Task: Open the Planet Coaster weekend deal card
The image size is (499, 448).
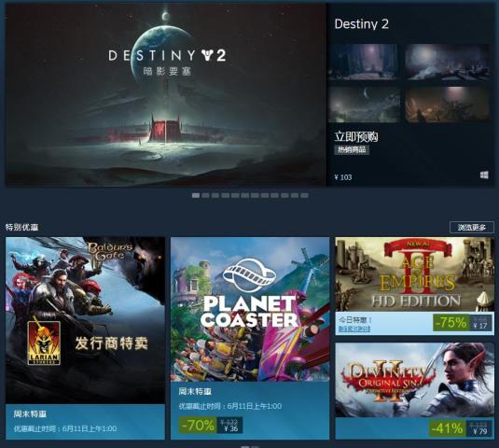Action: click(x=250, y=338)
